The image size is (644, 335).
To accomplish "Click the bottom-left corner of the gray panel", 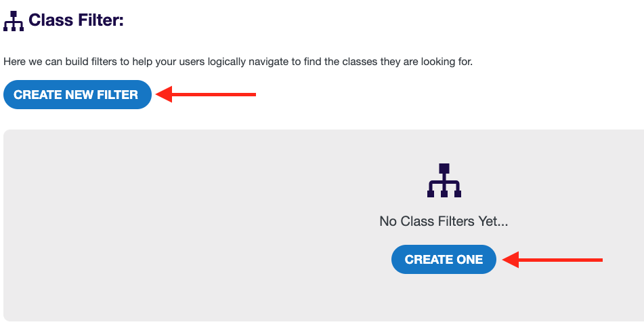I will [8, 316].
